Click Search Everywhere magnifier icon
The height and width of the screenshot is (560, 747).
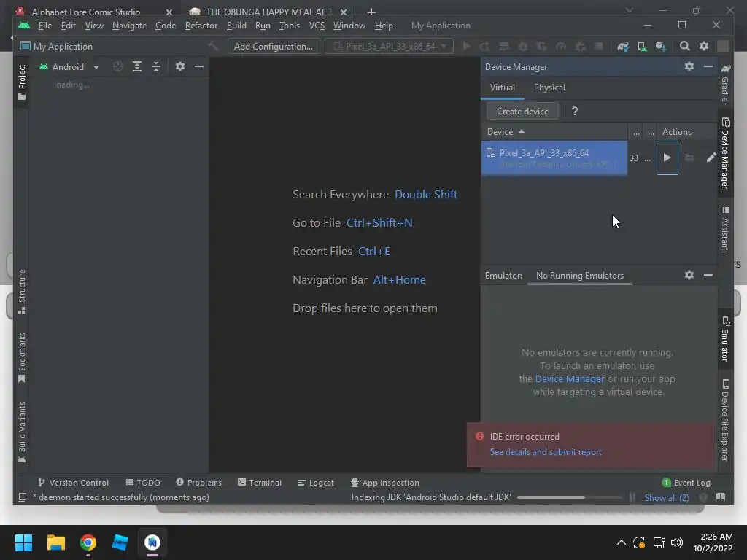click(684, 46)
